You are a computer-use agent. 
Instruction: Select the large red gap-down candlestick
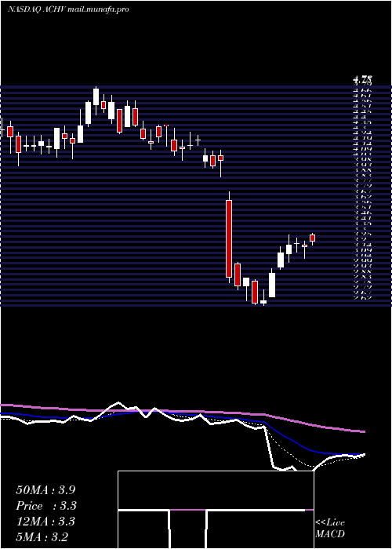pyautogui.click(x=229, y=238)
